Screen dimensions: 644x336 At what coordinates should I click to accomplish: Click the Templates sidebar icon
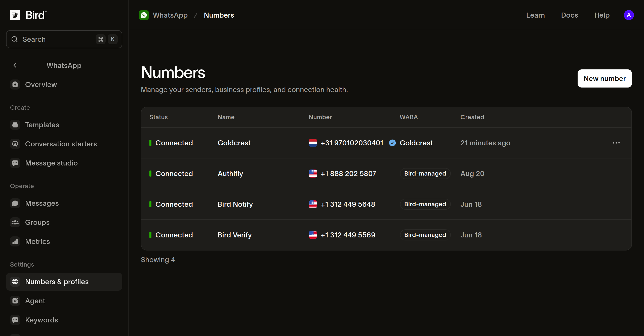pyautogui.click(x=15, y=125)
